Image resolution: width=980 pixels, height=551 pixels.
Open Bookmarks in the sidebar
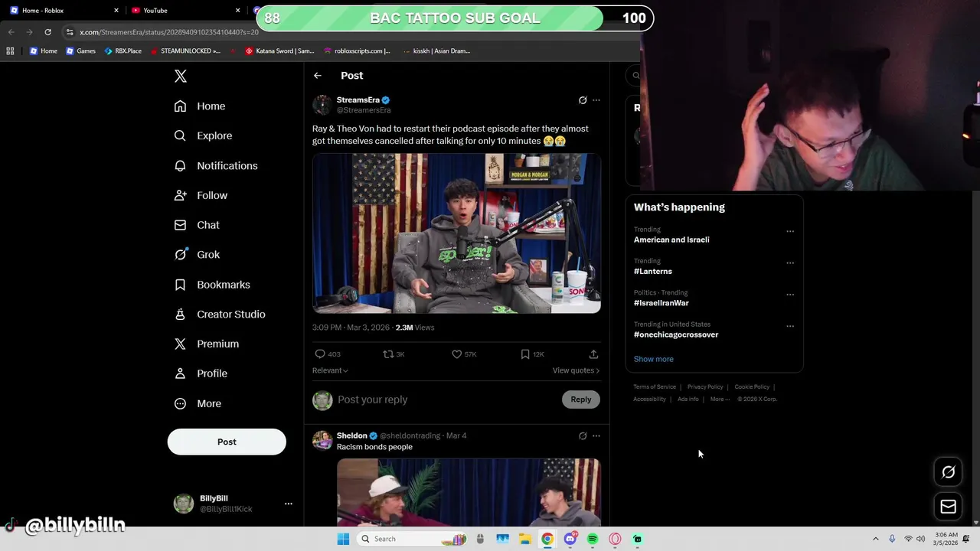tap(212, 285)
